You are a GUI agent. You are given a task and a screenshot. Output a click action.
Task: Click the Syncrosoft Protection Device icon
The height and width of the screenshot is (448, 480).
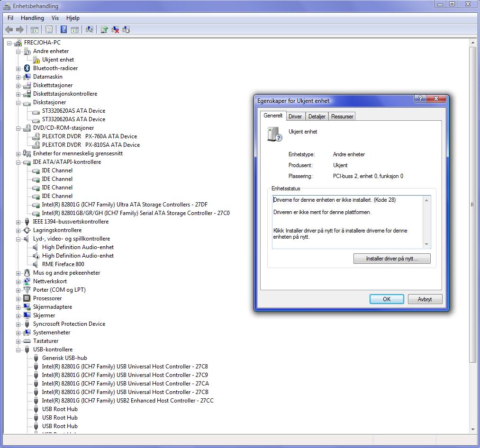(27, 324)
